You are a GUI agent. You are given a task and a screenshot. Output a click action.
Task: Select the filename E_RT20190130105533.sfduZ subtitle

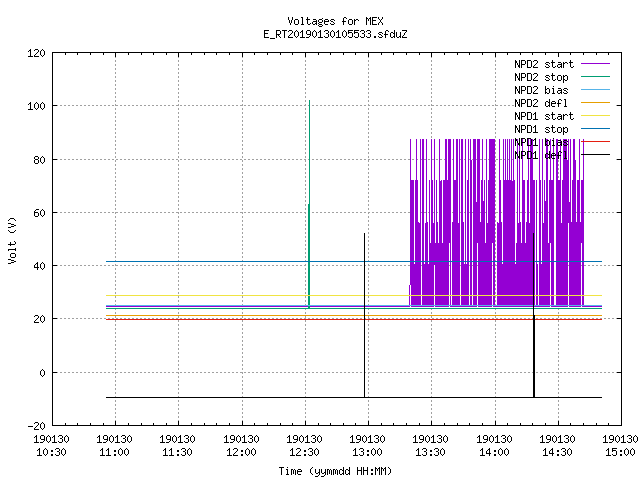(335, 34)
